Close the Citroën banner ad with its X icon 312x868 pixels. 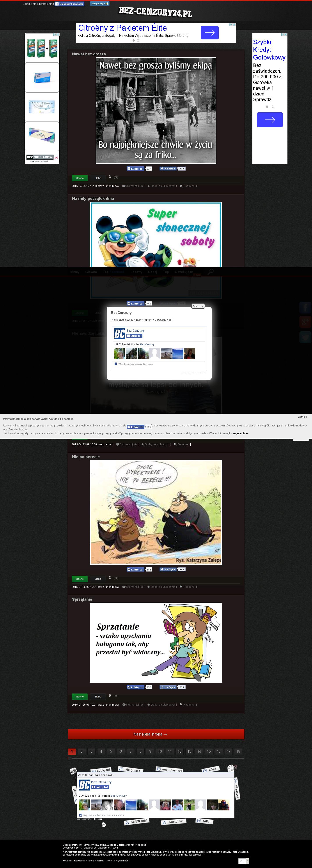point(234,25)
